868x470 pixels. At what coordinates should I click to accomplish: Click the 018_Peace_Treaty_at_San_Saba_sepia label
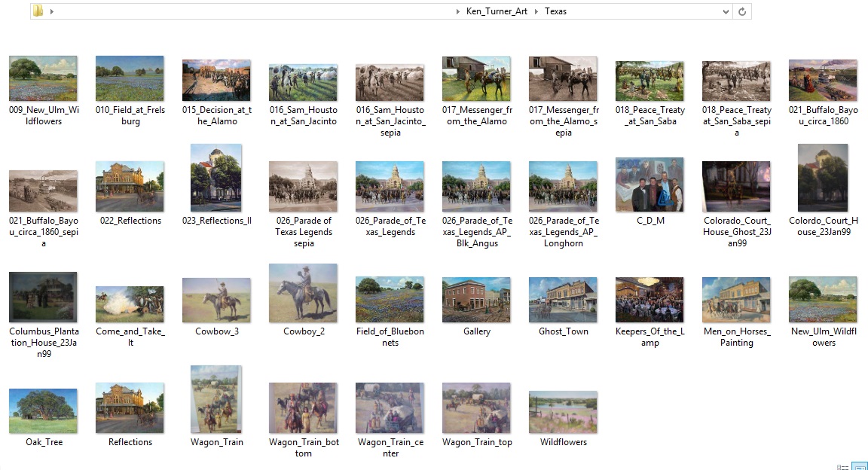pos(737,121)
